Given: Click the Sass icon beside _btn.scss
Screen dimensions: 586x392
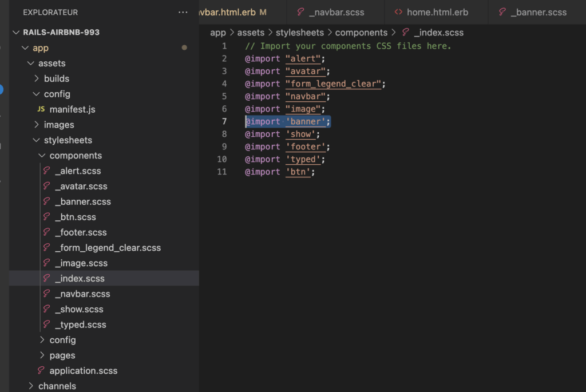Looking at the screenshot, I should click(x=46, y=217).
